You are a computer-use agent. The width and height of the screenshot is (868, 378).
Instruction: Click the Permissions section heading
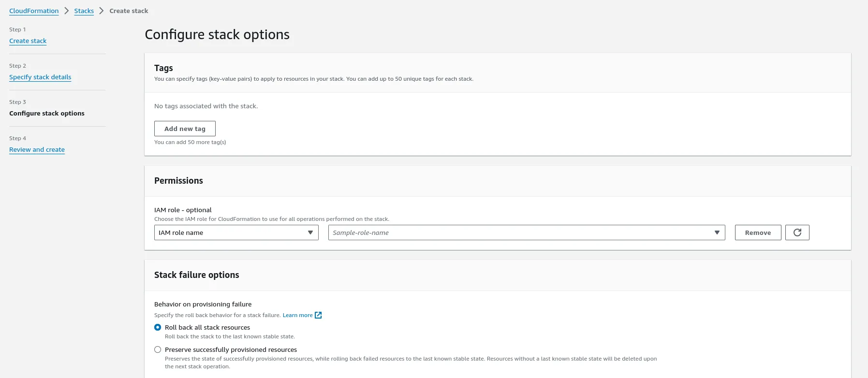point(178,181)
